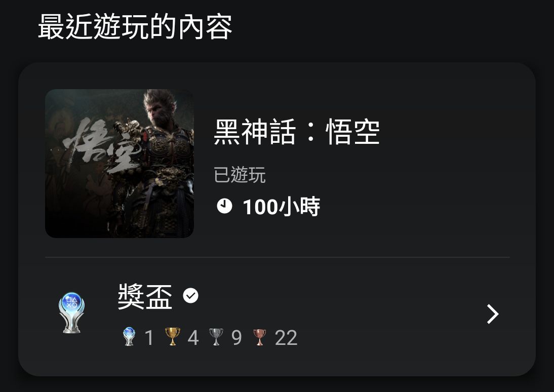Screen dimensions: 554x392
Task: Tap the clock playtime icon
Action: point(224,206)
